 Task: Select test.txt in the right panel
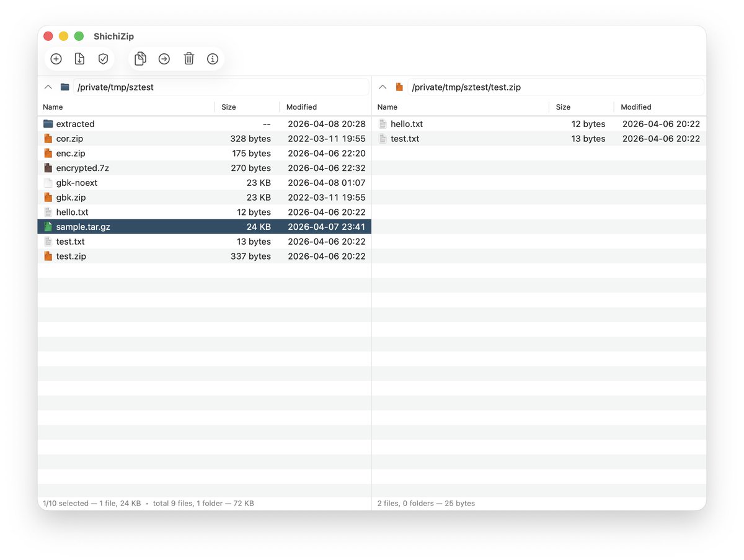(x=404, y=138)
